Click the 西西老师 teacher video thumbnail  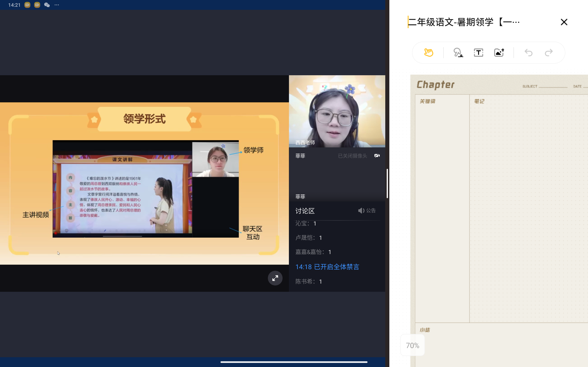click(x=337, y=111)
